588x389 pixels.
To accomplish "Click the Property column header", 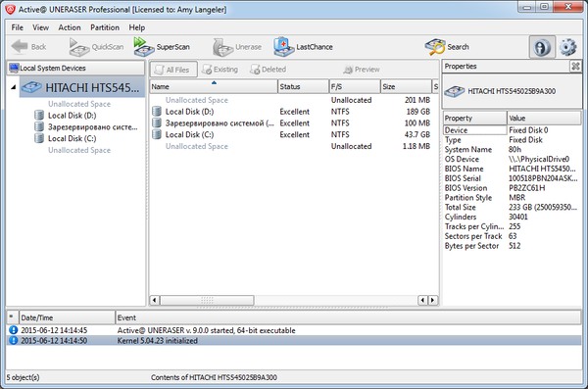I will click(x=474, y=119).
